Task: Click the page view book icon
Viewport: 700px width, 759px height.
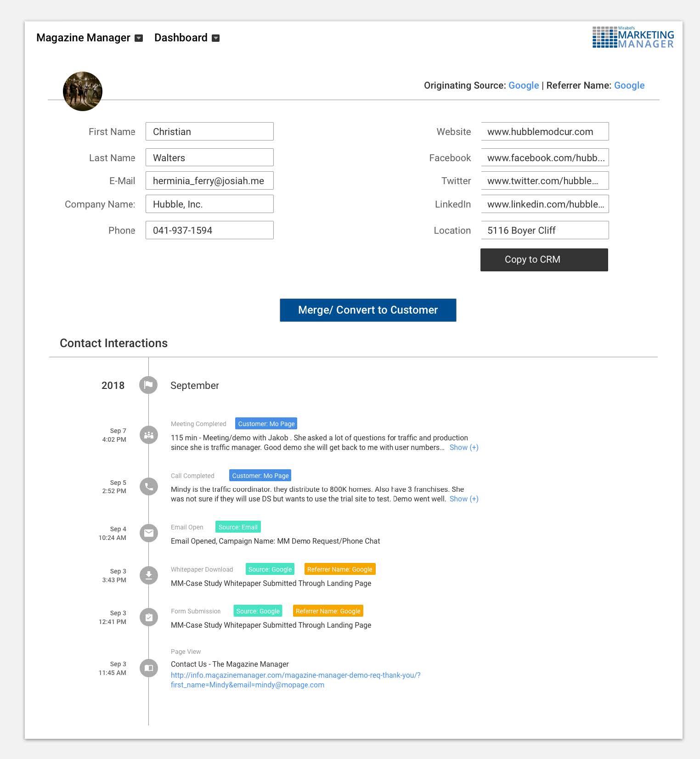Action: (148, 668)
